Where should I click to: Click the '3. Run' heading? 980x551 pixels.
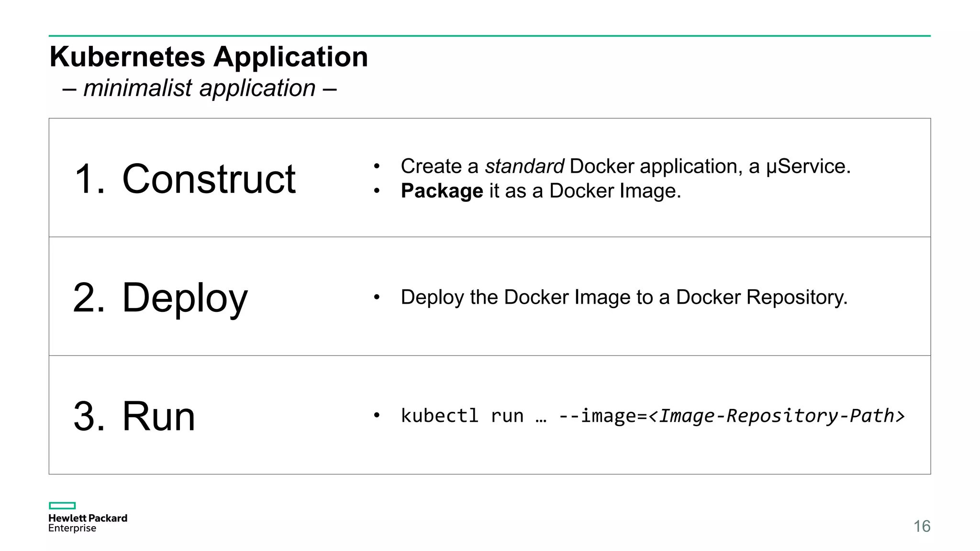tap(134, 416)
